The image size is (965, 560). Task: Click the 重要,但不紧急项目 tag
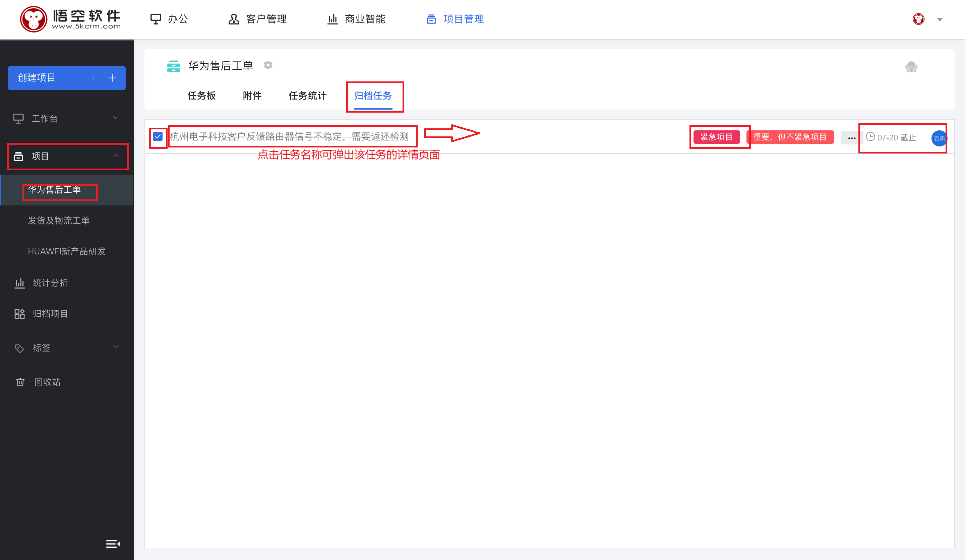pos(790,137)
